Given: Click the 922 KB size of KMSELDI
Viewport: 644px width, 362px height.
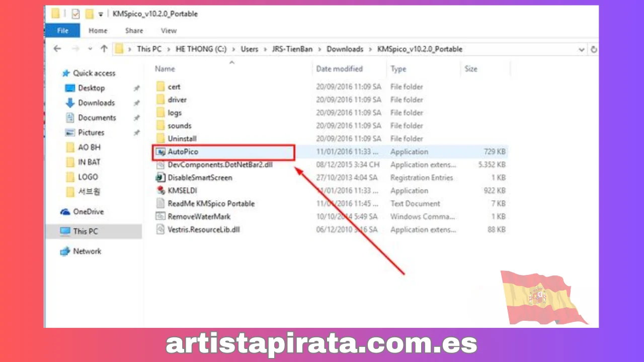Looking at the screenshot, I should tap(495, 191).
